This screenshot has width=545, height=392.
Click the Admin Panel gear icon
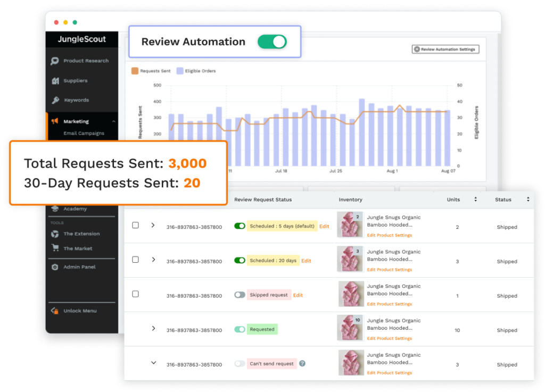tap(55, 267)
